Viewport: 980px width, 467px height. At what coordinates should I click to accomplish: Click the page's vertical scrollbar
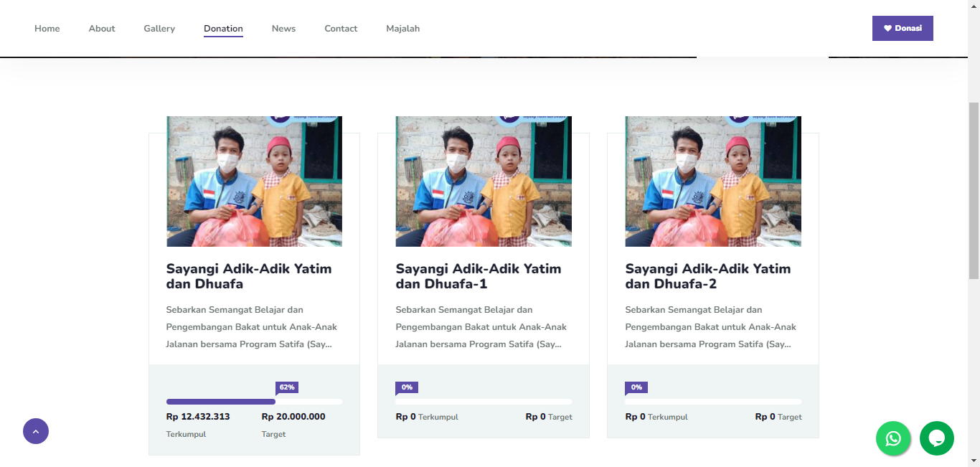point(974,190)
